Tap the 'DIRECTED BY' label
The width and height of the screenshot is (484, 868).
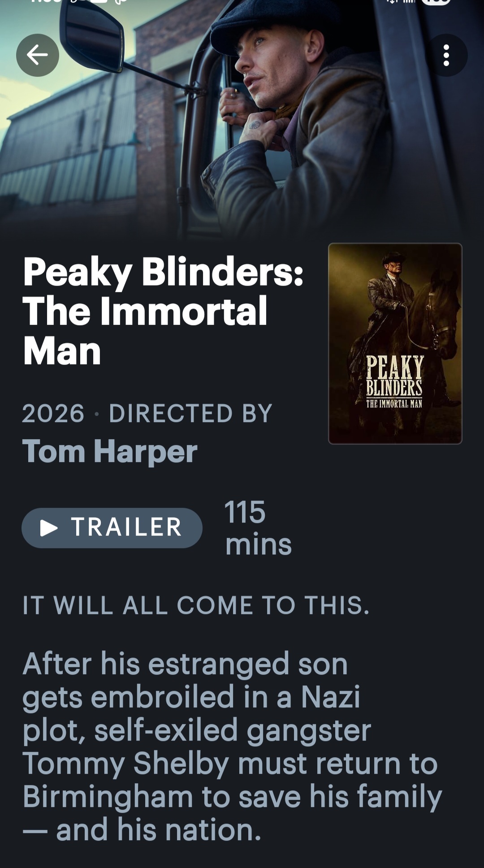click(x=190, y=413)
